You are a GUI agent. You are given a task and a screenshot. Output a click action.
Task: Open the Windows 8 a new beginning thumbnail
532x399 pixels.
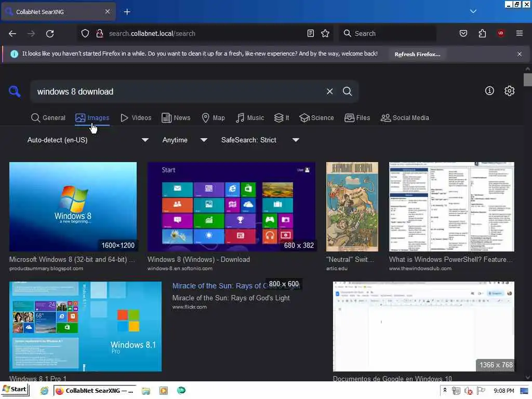click(x=73, y=207)
